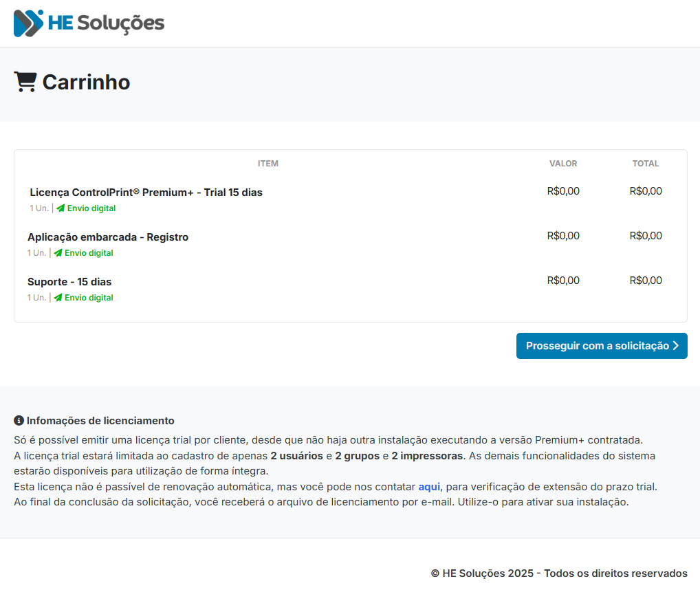This screenshot has height=590, width=700.
Task: Click the shopping cart icon beside Carrinho
Action: coord(25,82)
